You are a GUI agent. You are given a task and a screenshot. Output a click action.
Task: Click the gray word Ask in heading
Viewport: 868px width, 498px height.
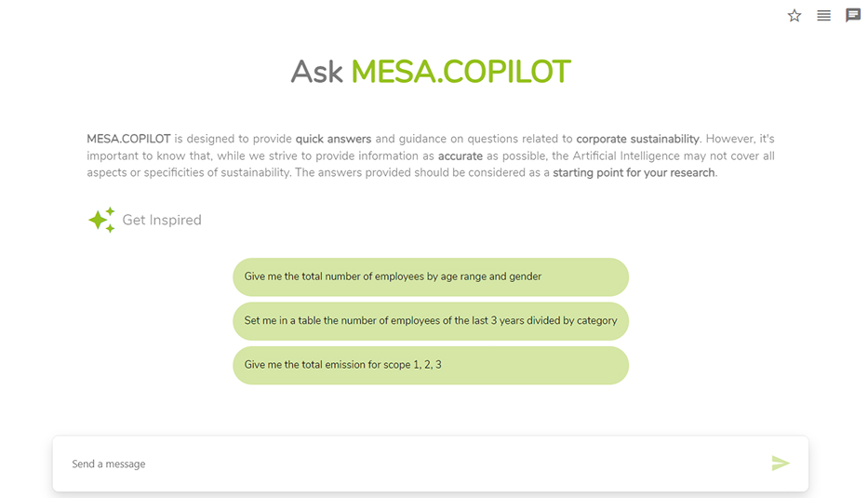pos(317,72)
